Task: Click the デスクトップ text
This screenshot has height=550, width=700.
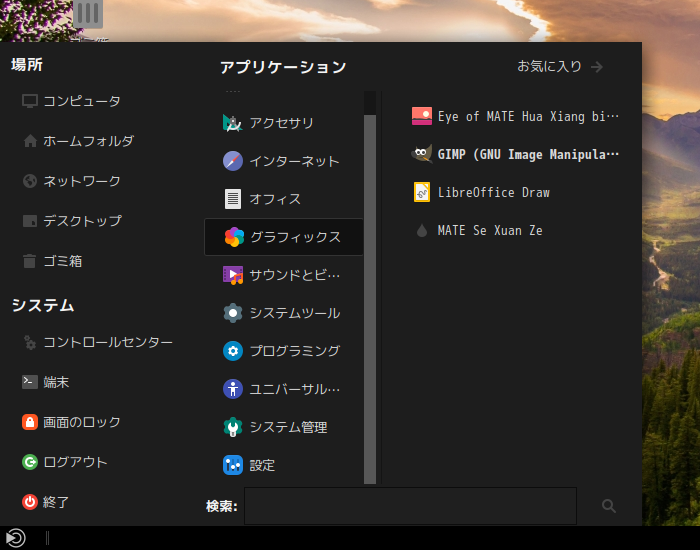Action: click(x=82, y=221)
